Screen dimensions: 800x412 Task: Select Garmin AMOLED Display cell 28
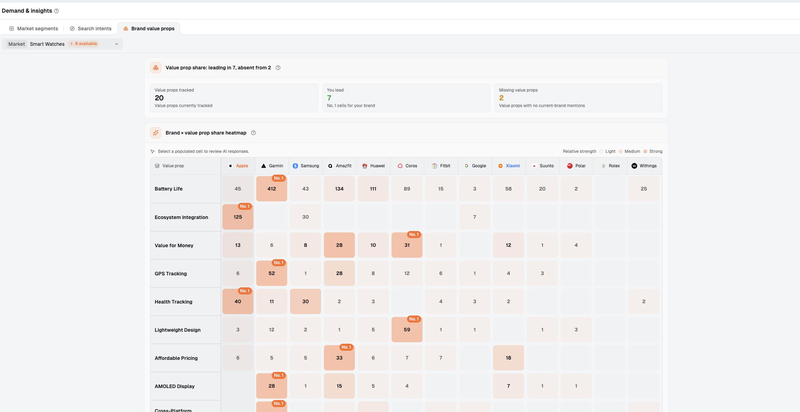pyautogui.click(x=271, y=386)
